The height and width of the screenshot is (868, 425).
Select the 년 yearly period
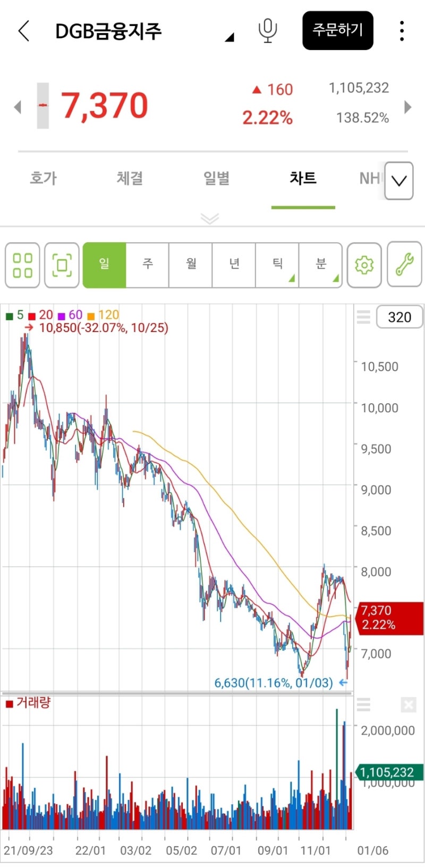[234, 265]
